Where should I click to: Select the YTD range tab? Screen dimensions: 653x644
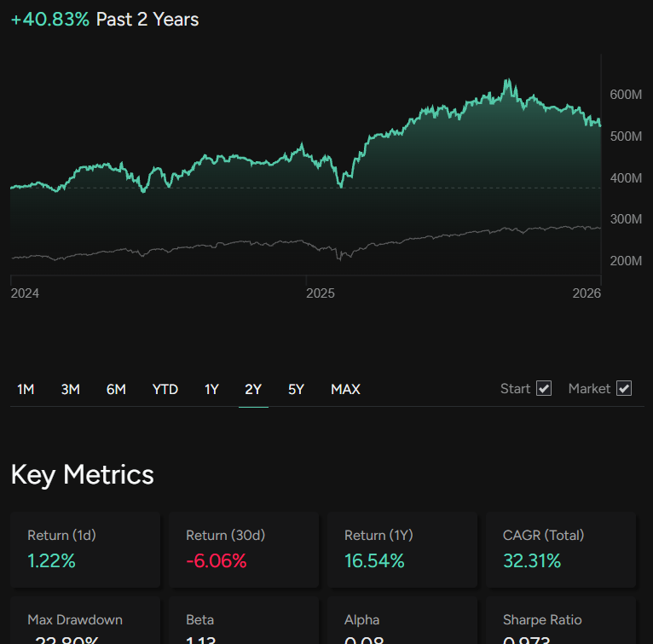click(165, 389)
